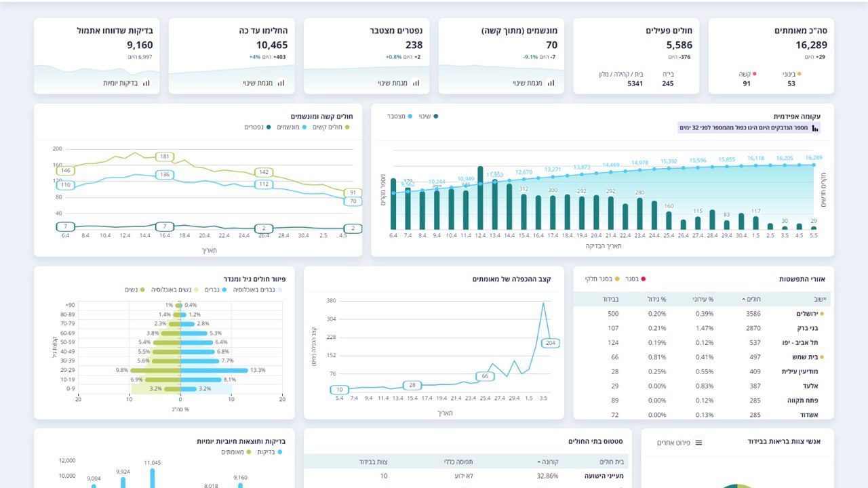Click the 28 data label on the doubling chart
This screenshot has height=488, width=868.
[411, 385]
